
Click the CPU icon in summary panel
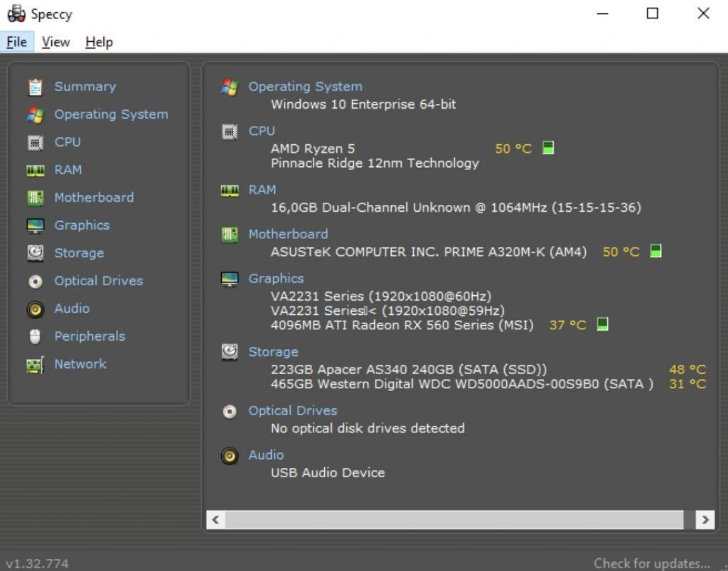[230, 132]
